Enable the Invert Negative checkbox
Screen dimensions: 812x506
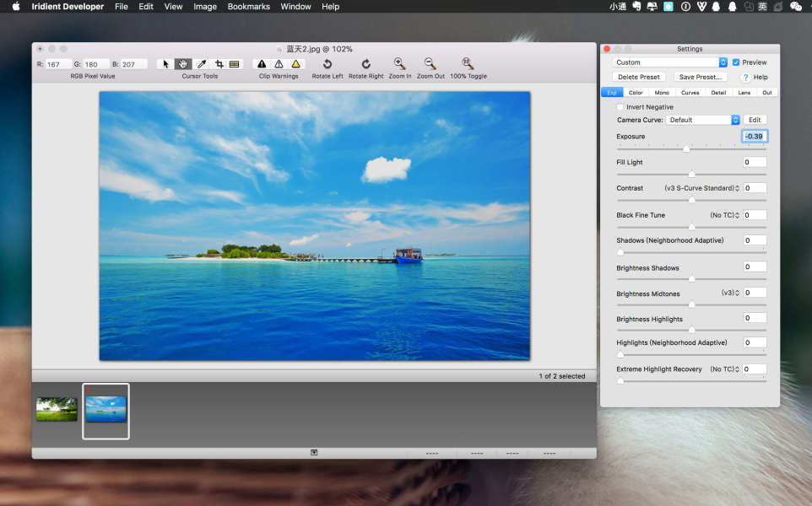(620, 106)
